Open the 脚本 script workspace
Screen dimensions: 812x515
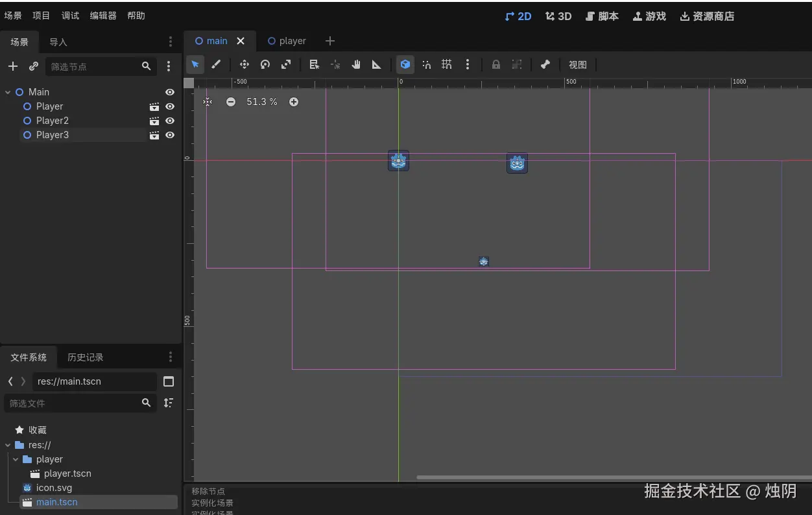click(x=602, y=16)
